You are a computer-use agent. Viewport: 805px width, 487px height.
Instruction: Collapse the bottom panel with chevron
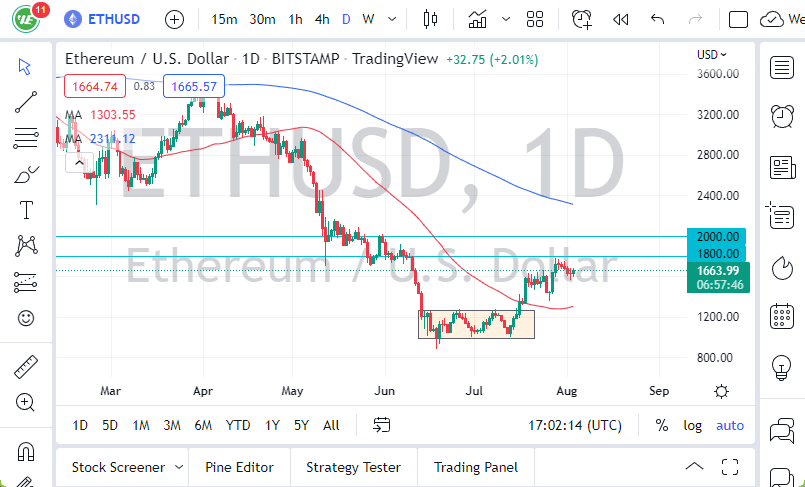(x=694, y=466)
